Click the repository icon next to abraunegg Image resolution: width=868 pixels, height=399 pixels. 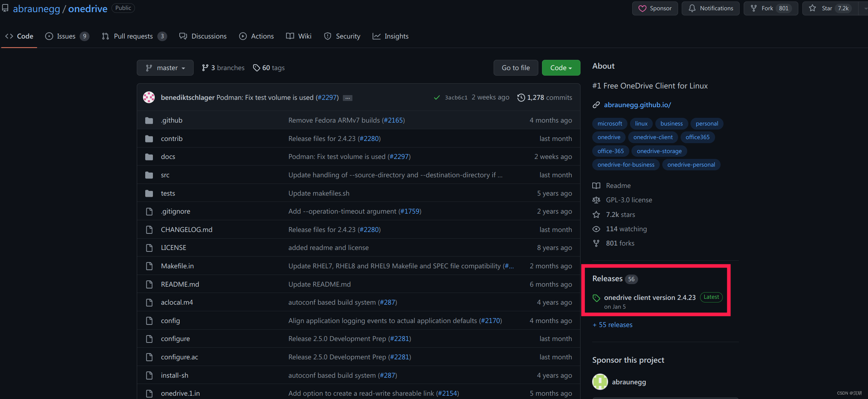tap(5, 8)
